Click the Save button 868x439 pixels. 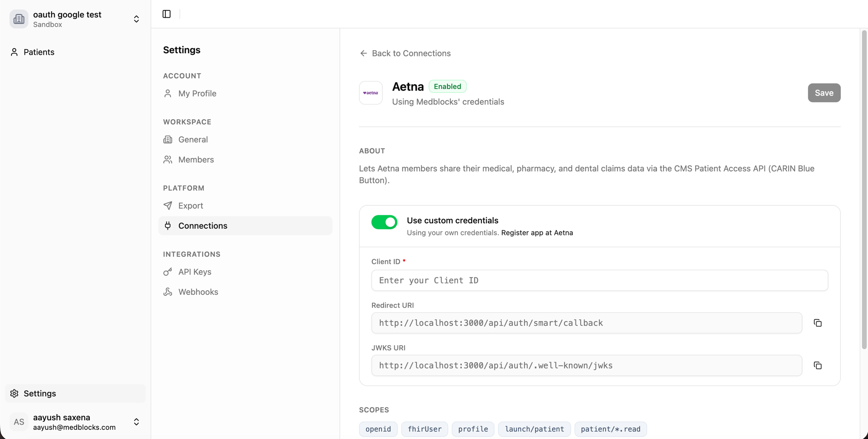(824, 92)
